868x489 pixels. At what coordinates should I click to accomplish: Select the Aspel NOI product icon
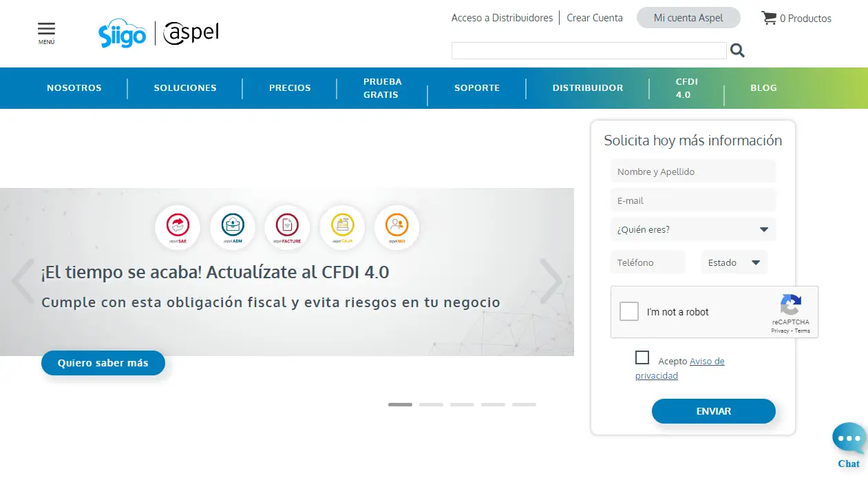(x=397, y=227)
